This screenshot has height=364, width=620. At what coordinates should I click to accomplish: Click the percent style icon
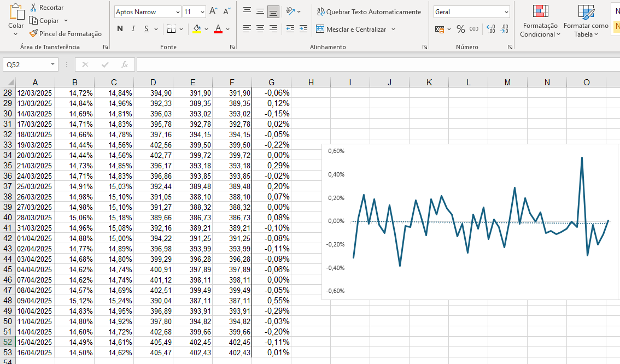[x=461, y=30]
